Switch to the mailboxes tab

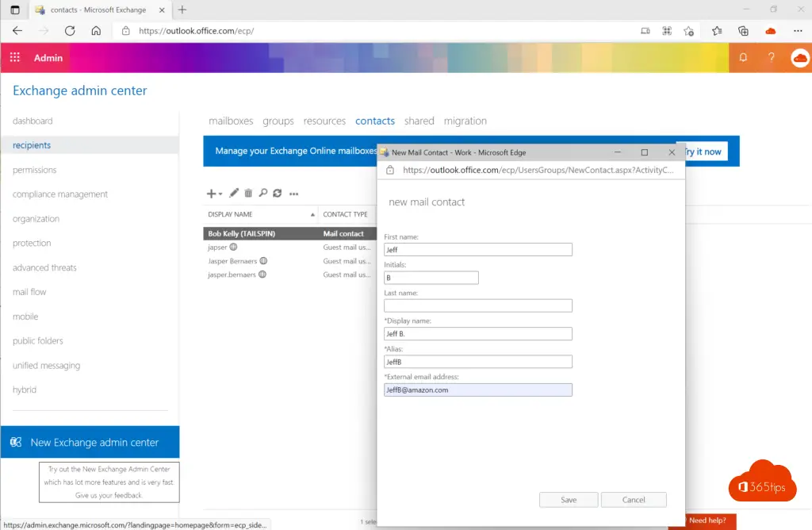pos(231,121)
